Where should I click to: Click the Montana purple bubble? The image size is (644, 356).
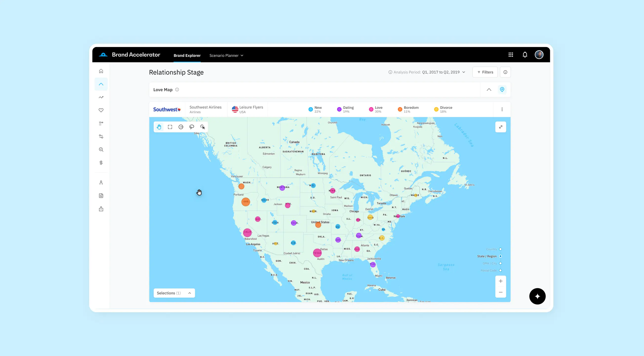pyautogui.click(x=282, y=188)
